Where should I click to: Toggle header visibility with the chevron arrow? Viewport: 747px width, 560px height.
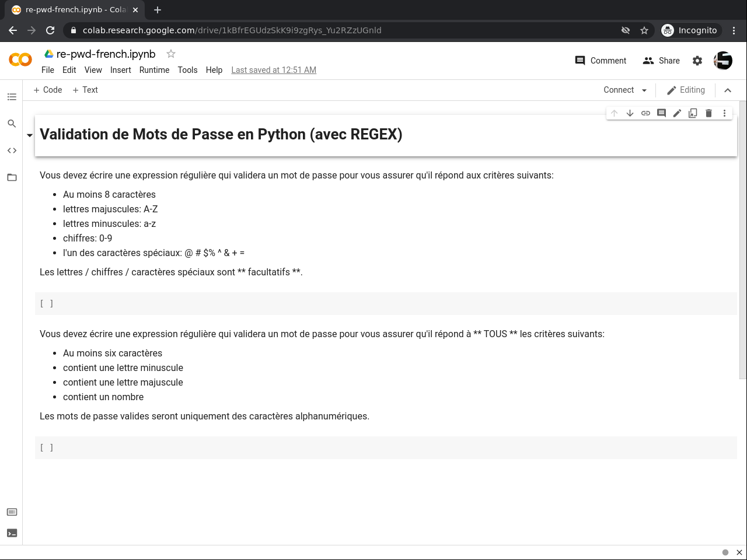coord(728,90)
